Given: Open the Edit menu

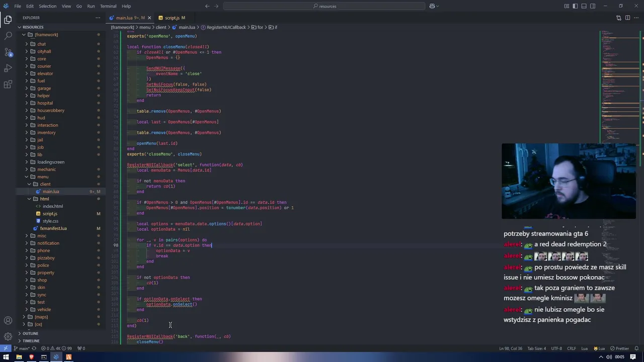Looking at the screenshot, I should tap(30, 6).
